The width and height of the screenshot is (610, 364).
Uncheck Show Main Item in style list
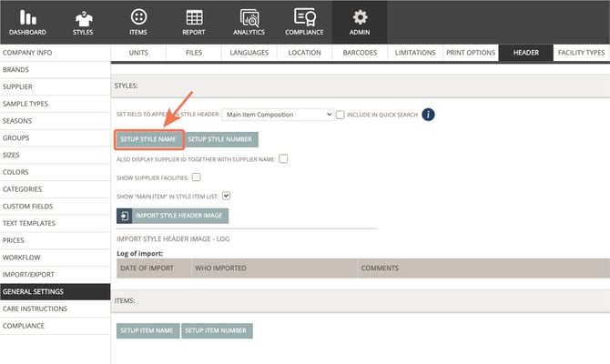click(x=227, y=195)
